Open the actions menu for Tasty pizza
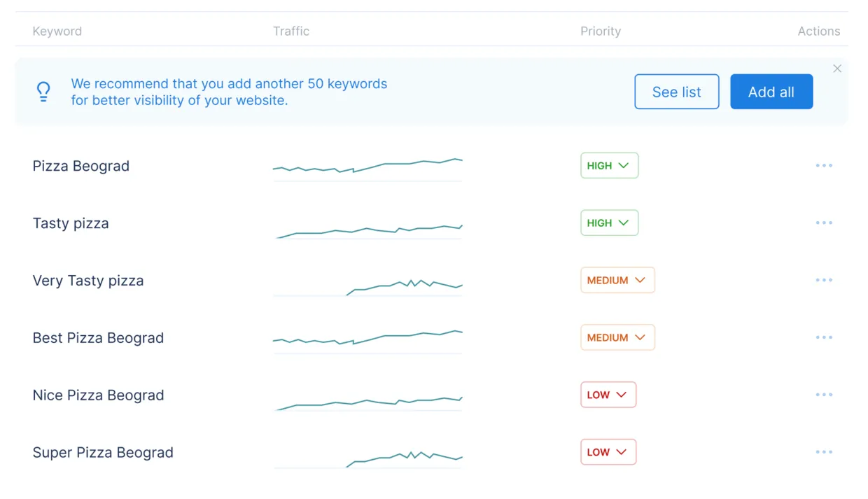Viewport: 868px width, 499px height. [x=824, y=223]
